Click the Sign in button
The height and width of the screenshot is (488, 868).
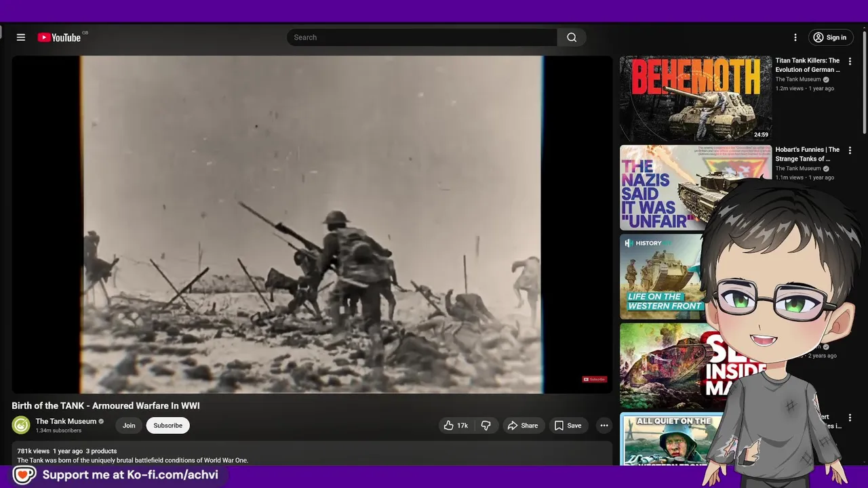click(830, 37)
